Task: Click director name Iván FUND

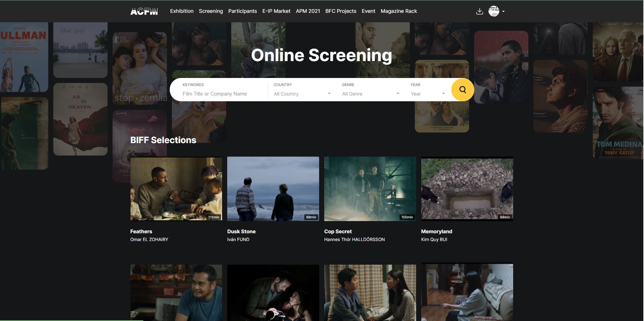Action: [x=238, y=239]
